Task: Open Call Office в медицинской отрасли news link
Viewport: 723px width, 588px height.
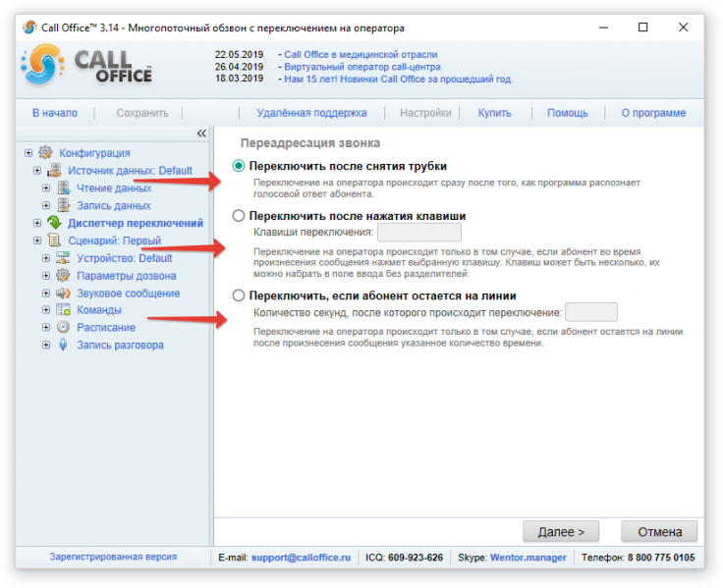Action: click(x=361, y=54)
